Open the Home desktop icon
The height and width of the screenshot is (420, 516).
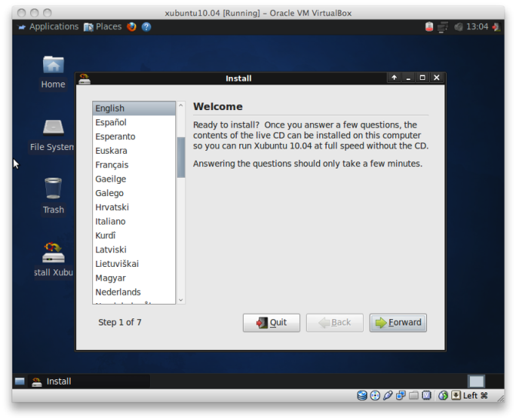53,72
